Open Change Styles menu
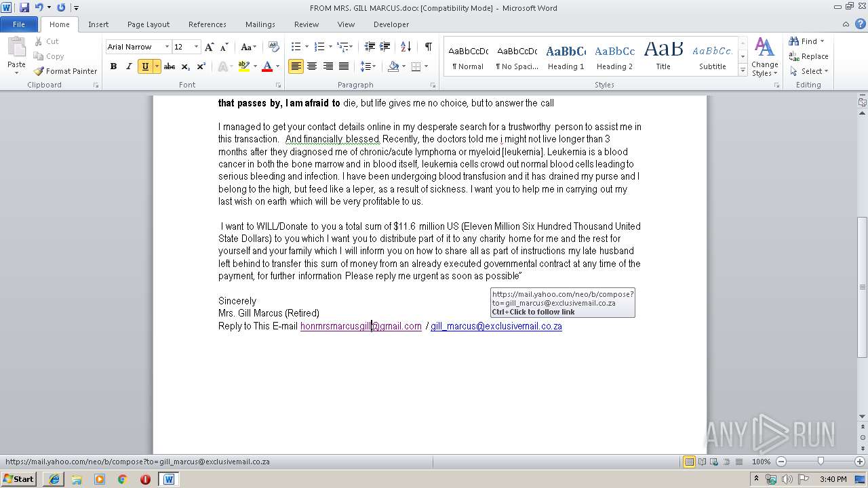The image size is (868, 488). click(x=764, y=58)
